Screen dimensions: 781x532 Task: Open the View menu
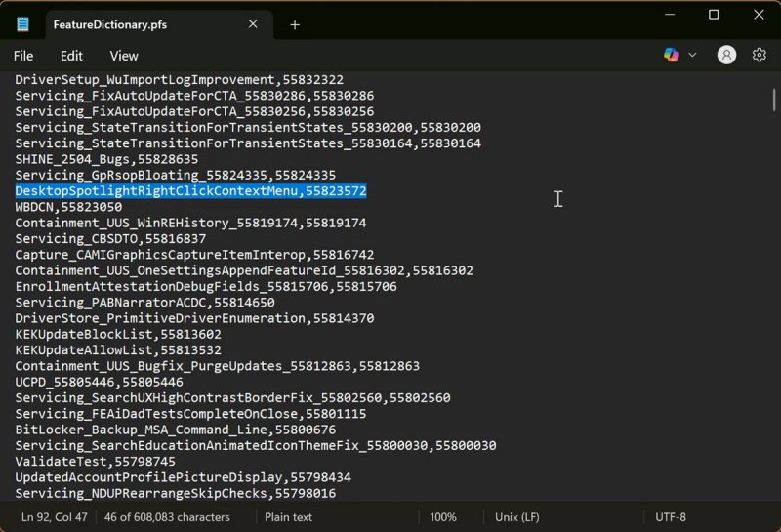click(x=124, y=56)
